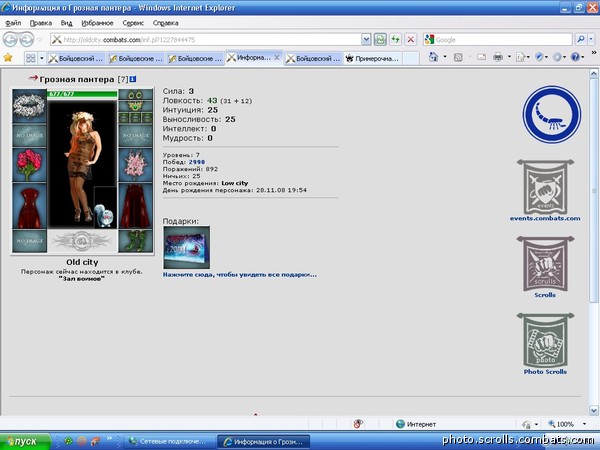Image resolution: width=600 pixels, height=450 pixels.
Task: Expand the Home button dropdown arrow
Action: click(445, 57)
